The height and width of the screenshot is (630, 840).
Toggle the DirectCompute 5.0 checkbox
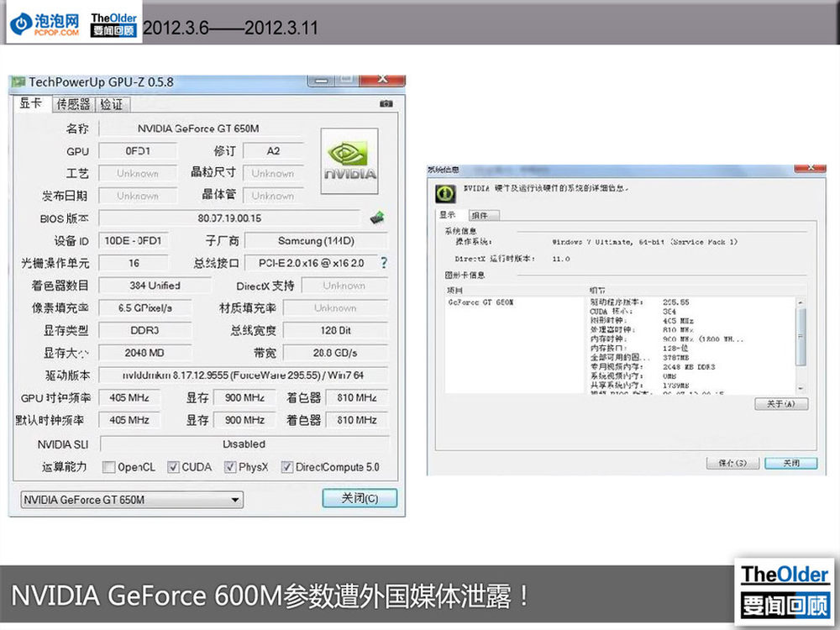pyautogui.click(x=286, y=467)
